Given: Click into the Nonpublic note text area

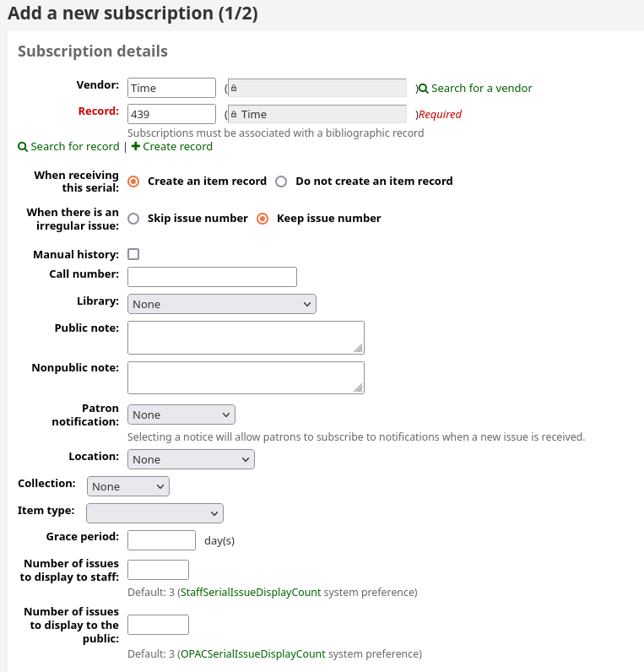Looking at the screenshot, I should [x=245, y=377].
